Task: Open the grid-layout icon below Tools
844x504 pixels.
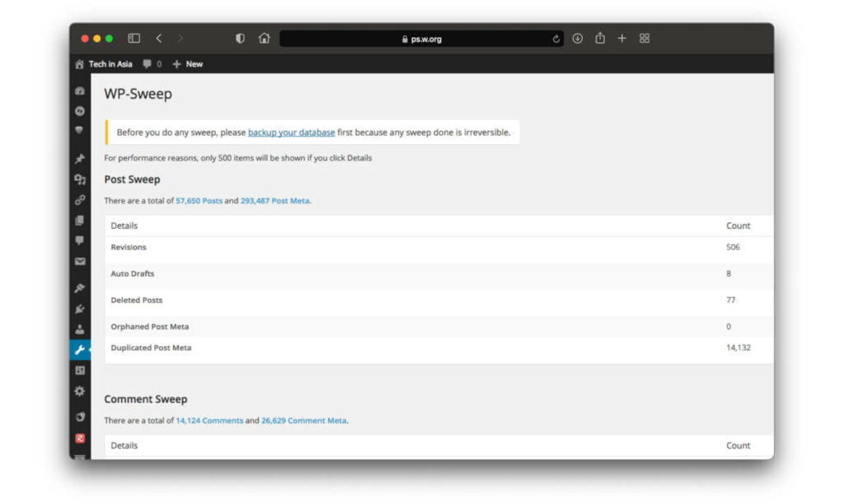Action: click(x=80, y=370)
